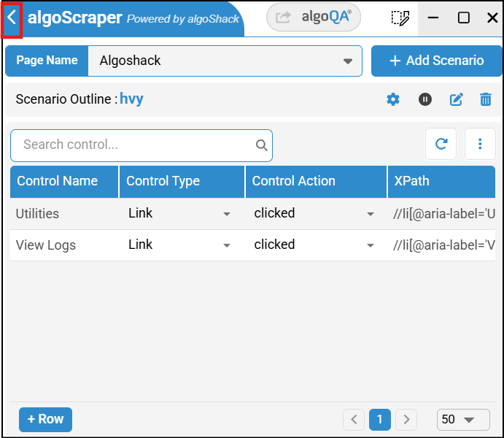The image size is (504, 438).
Task: Click the back arrow icon
Action: tap(12, 18)
